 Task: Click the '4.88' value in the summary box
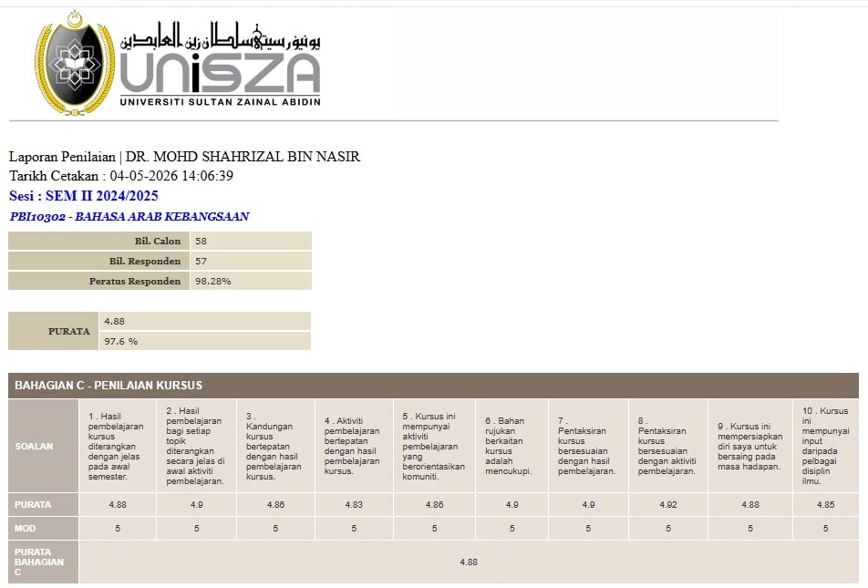114,321
